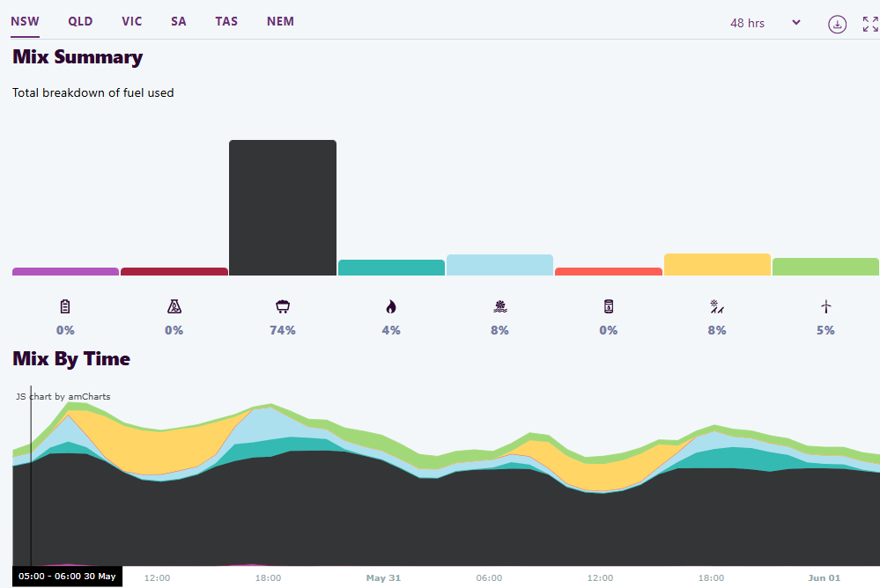Viewport: 880px width, 588px height.
Task: Open the JS chart by amCharts link
Action: coord(63,397)
